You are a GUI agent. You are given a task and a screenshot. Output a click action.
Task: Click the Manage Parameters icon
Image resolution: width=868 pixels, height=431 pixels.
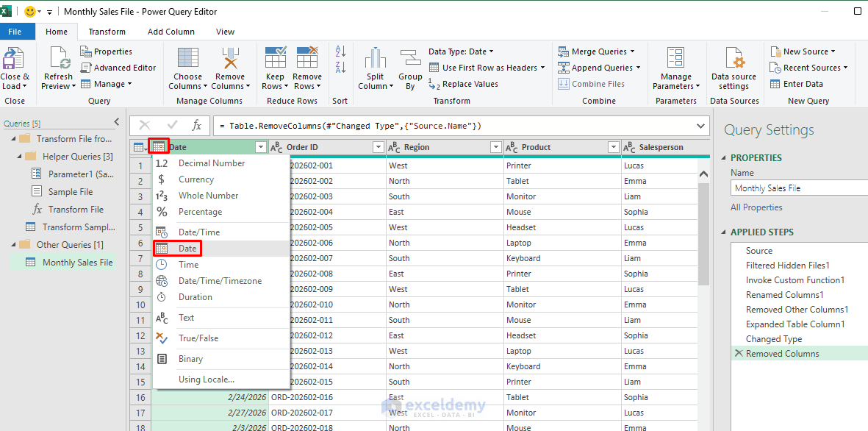(675, 59)
